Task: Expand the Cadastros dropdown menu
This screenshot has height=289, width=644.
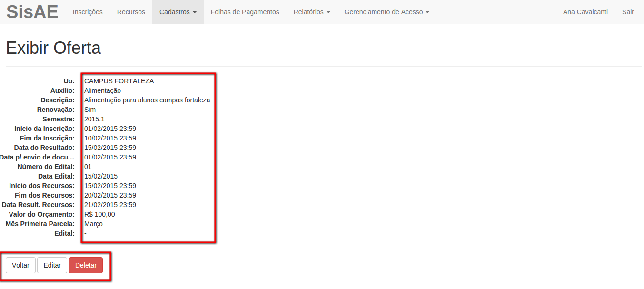Action: click(x=178, y=12)
